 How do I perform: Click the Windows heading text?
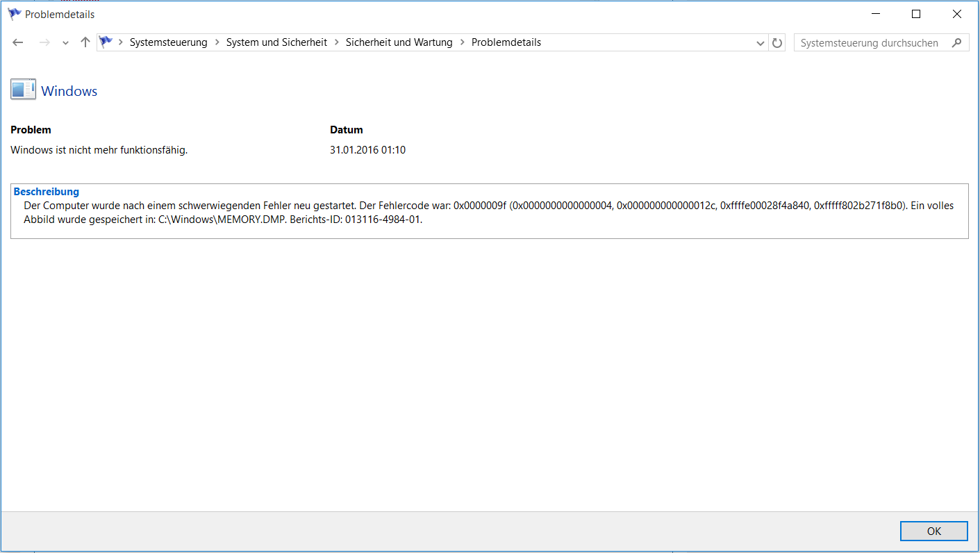point(69,91)
